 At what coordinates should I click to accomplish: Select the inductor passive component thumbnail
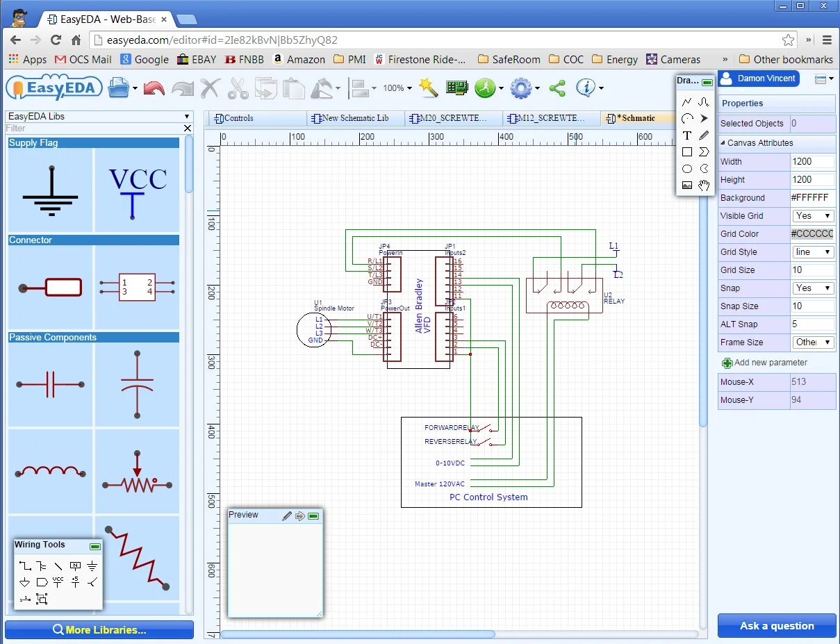(x=50, y=471)
